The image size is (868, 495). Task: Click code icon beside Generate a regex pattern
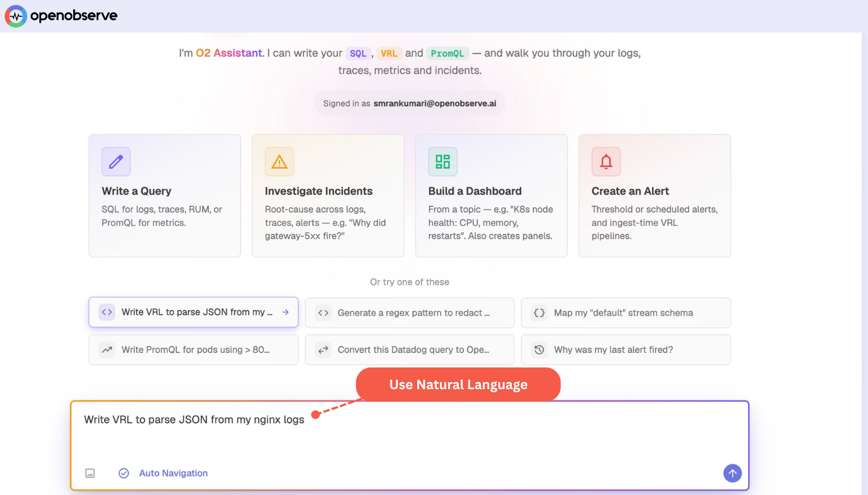pos(323,313)
